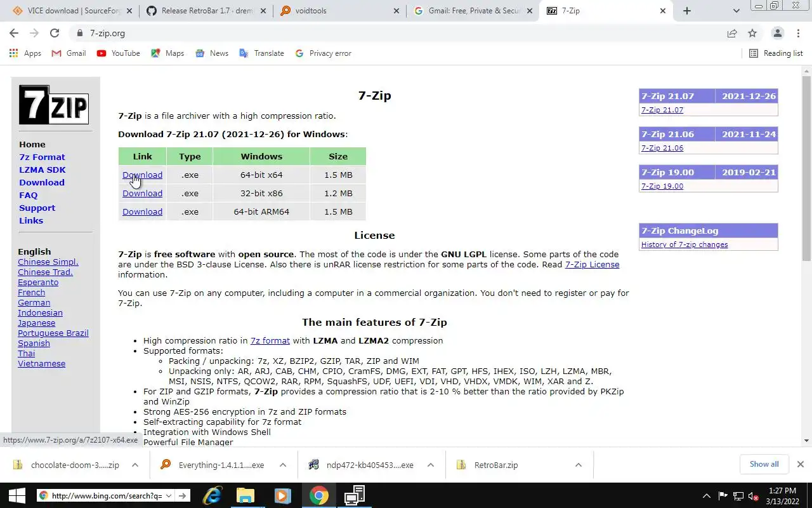The image size is (812, 508).
Task: Open media player taskbar icon
Action: 282,495
